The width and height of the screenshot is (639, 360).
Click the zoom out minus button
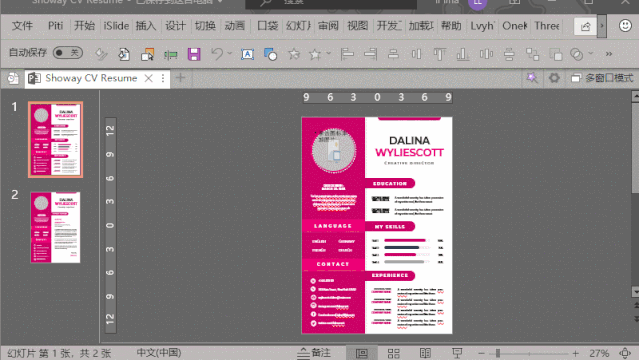481,353
